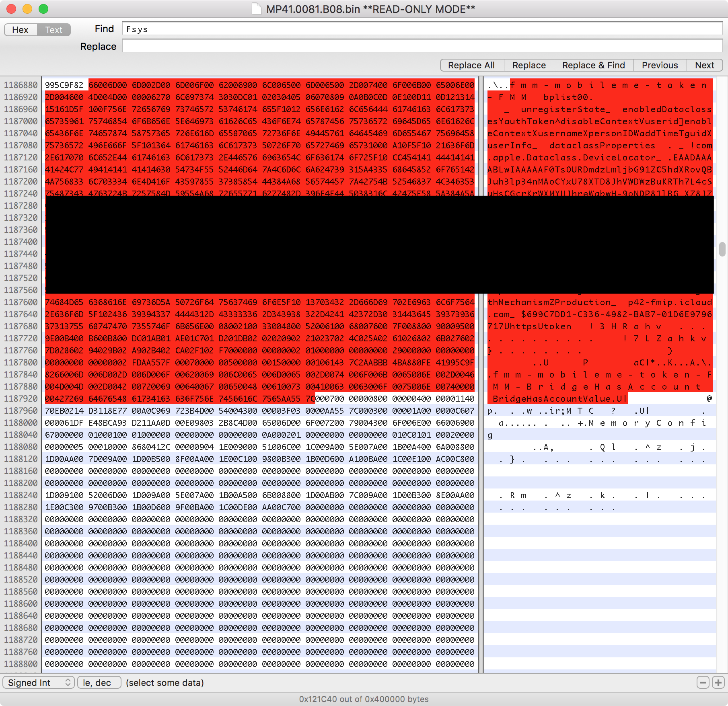Click line offset 1187600
This screenshot has width=728, height=706.
21,302
